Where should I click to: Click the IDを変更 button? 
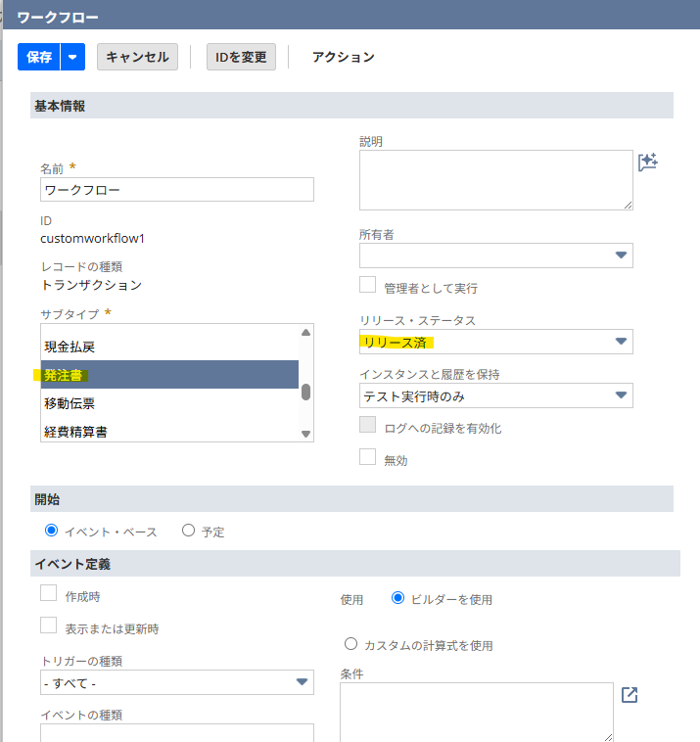pyautogui.click(x=241, y=57)
